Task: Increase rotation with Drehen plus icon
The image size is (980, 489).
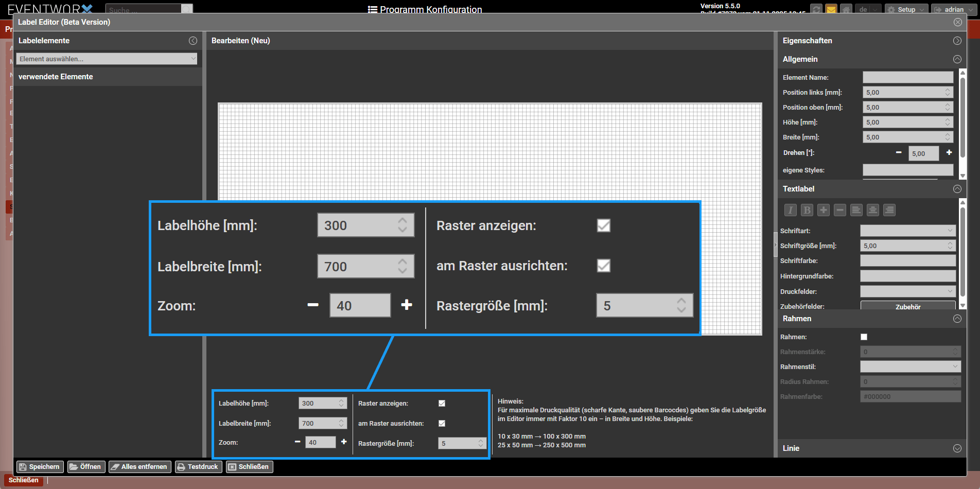Action: (x=949, y=153)
